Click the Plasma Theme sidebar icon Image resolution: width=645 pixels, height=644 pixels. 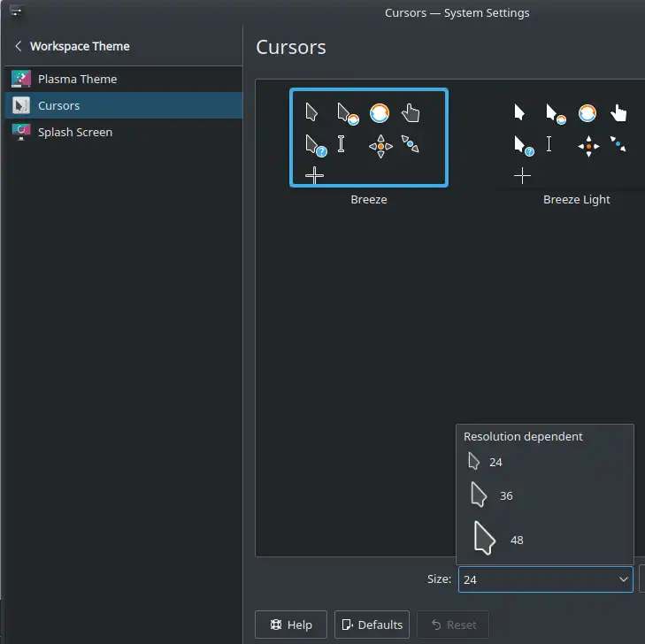[21, 79]
